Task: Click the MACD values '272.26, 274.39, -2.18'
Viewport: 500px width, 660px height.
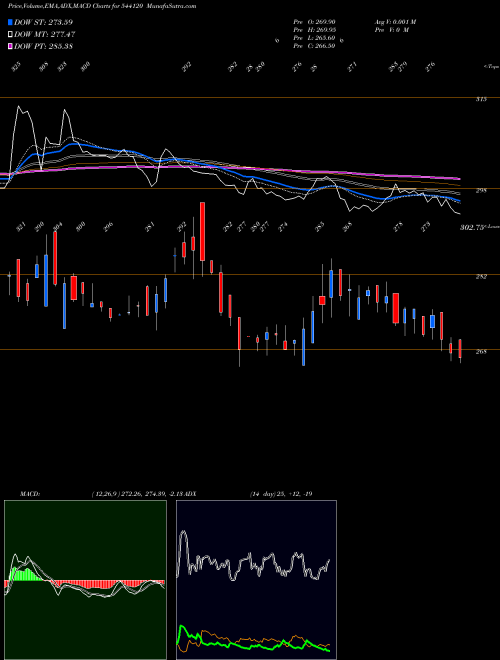Action: [155, 494]
